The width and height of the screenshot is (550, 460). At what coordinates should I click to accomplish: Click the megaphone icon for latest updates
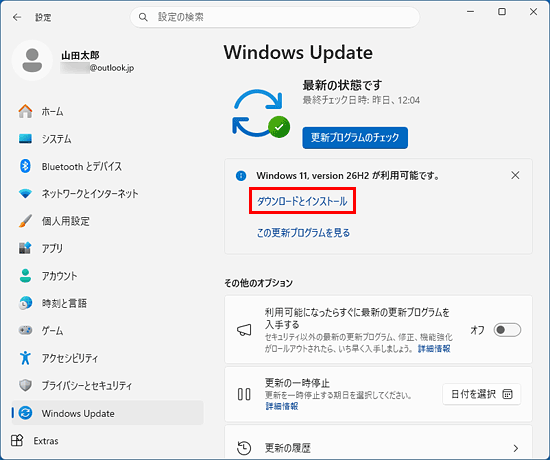[244, 330]
